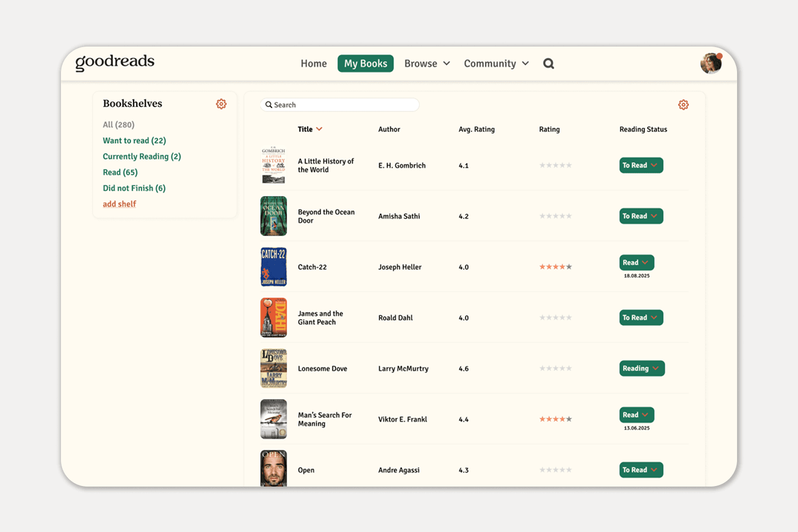
Task: Click author Andre Agassi
Action: pos(399,470)
